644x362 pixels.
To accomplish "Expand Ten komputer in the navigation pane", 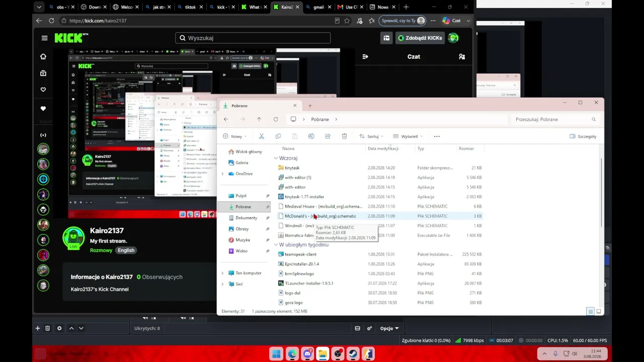I will [x=222, y=273].
